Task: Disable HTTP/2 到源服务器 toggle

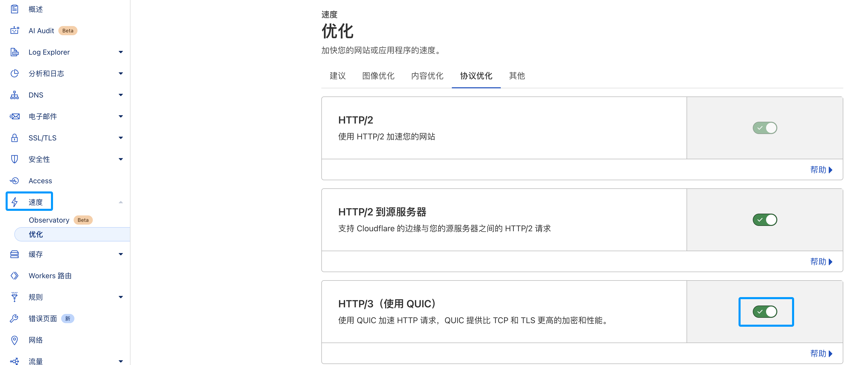Action: (765, 220)
